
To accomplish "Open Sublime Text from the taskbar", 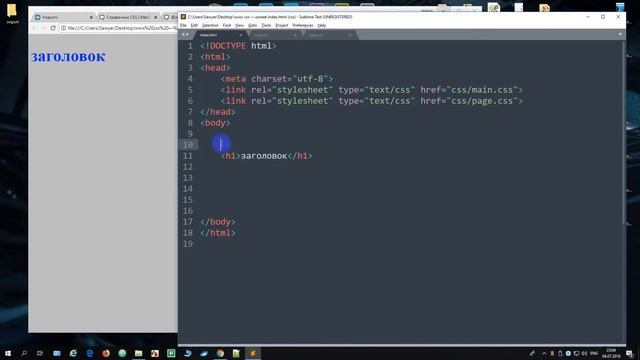I will pos(253,353).
